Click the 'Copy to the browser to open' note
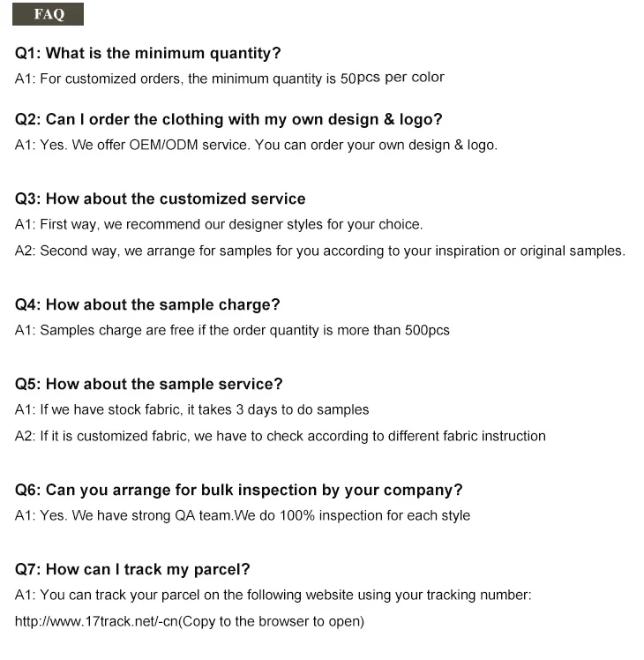Viewport: 644px width, 660px height. point(272,622)
